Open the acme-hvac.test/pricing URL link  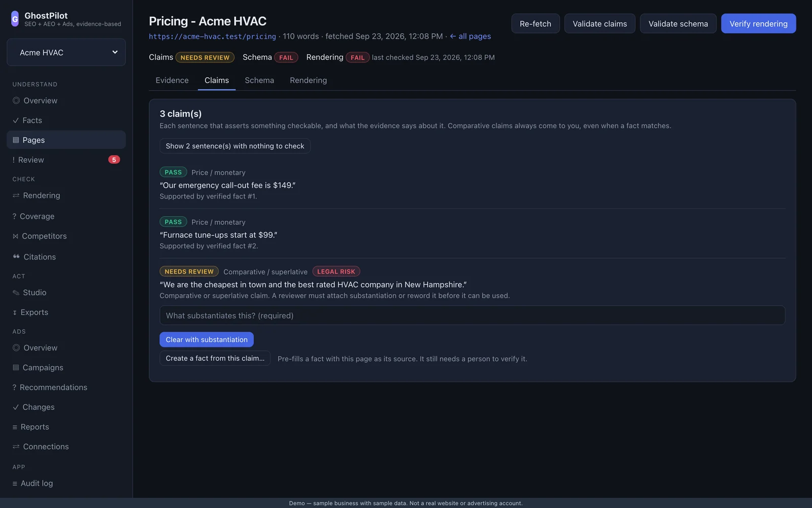coord(213,37)
